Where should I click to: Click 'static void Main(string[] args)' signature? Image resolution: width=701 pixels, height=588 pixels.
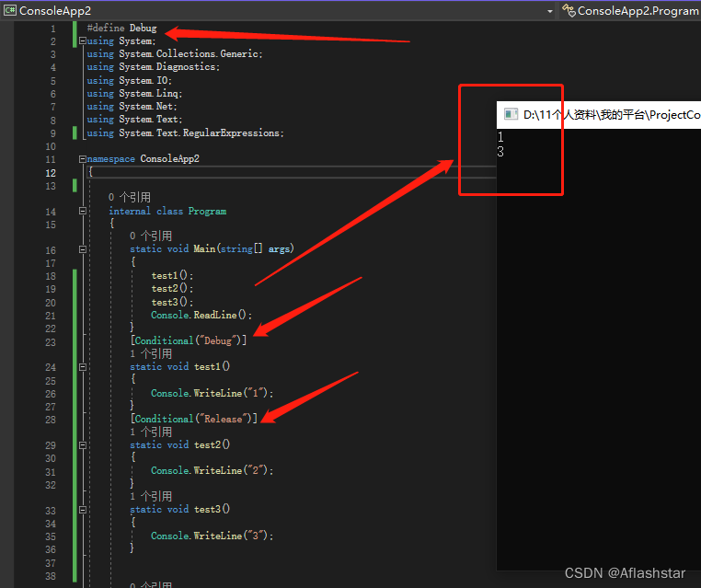pyautogui.click(x=212, y=249)
